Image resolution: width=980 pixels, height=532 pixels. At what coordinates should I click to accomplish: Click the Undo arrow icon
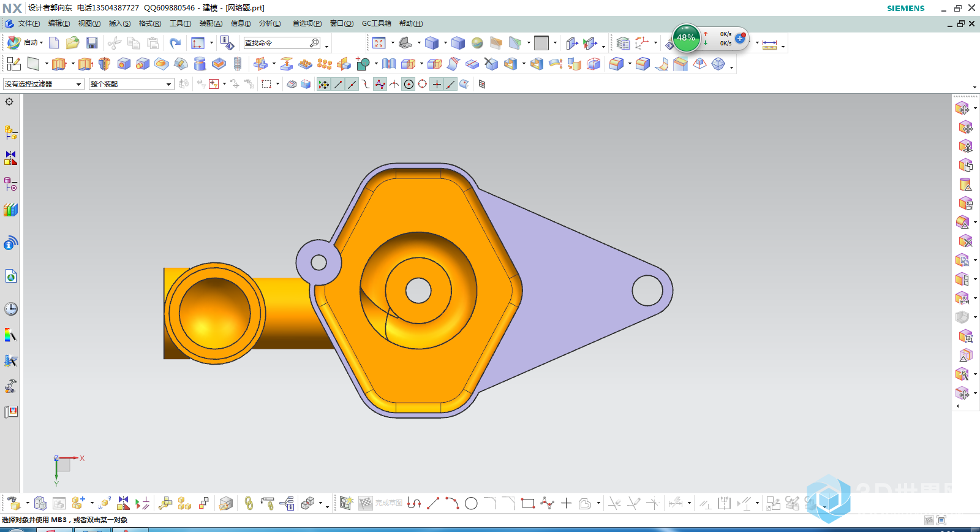(x=175, y=42)
